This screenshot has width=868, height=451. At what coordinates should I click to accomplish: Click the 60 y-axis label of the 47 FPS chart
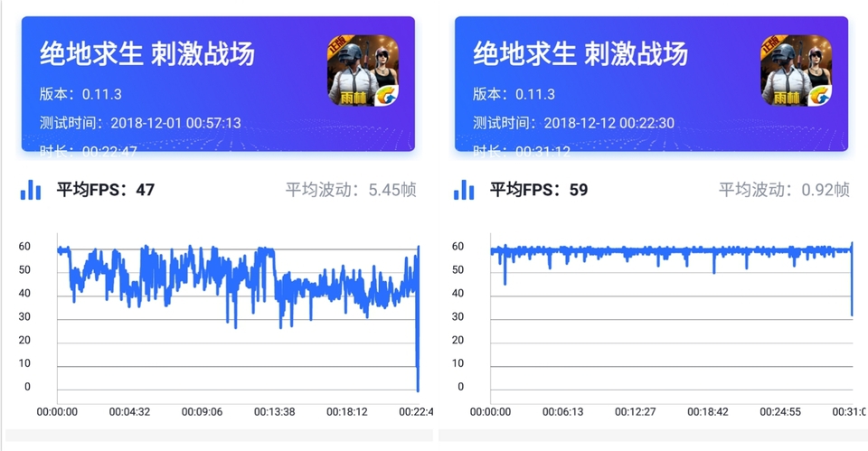pyautogui.click(x=24, y=246)
